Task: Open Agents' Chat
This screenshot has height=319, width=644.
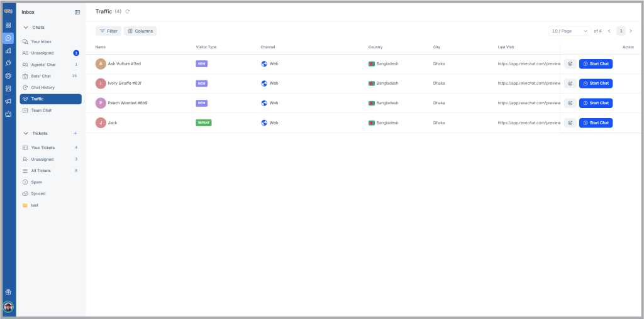Action: click(50, 65)
